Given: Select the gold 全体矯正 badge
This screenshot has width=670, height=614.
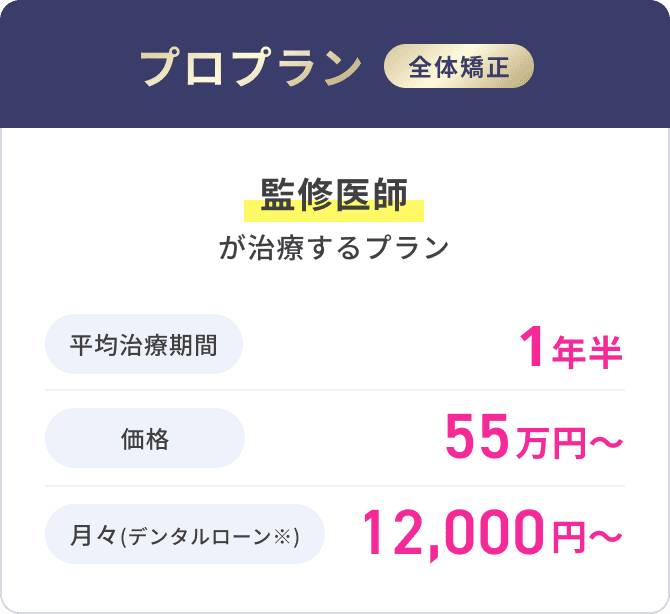Looking at the screenshot, I should pos(458,66).
